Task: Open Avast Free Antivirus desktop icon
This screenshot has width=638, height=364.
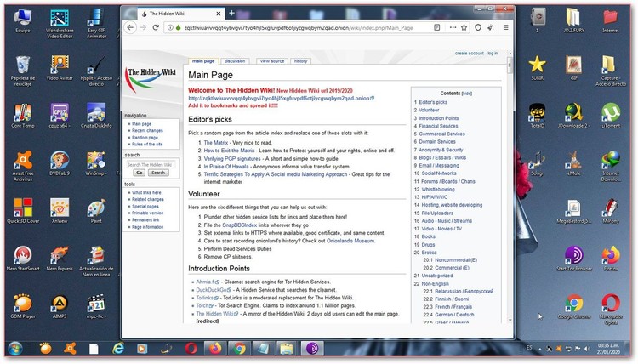Action: click(x=23, y=166)
